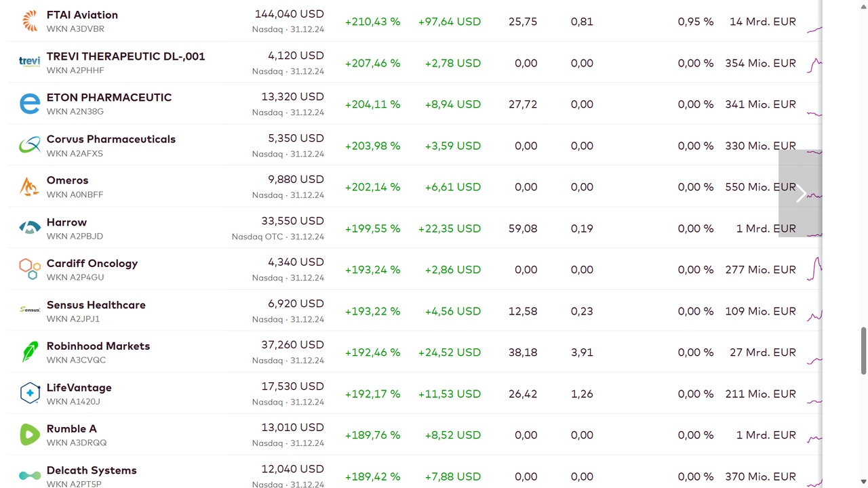The image size is (868, 488).
Task: Click the Harrow logo icon
Action: tap(30, 228)
